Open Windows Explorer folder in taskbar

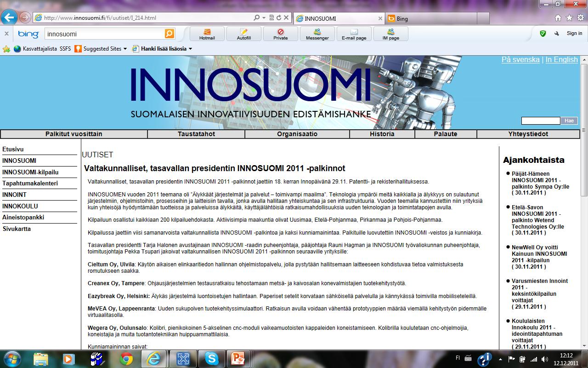tap(41, 359)
